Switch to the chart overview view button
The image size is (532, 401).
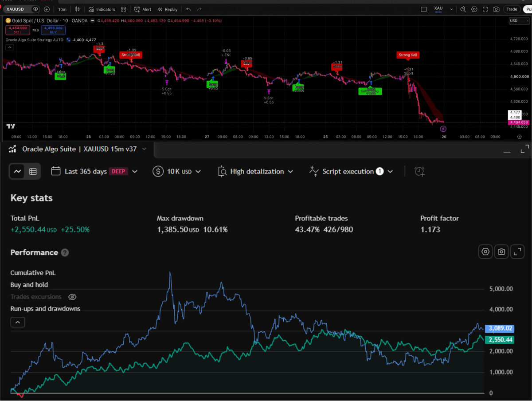pyautogui.click(x=17, y=172)
